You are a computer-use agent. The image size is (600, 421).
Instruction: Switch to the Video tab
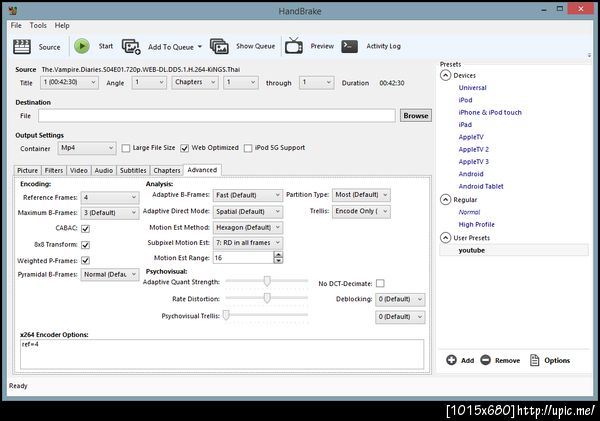[x=79, y=170]
